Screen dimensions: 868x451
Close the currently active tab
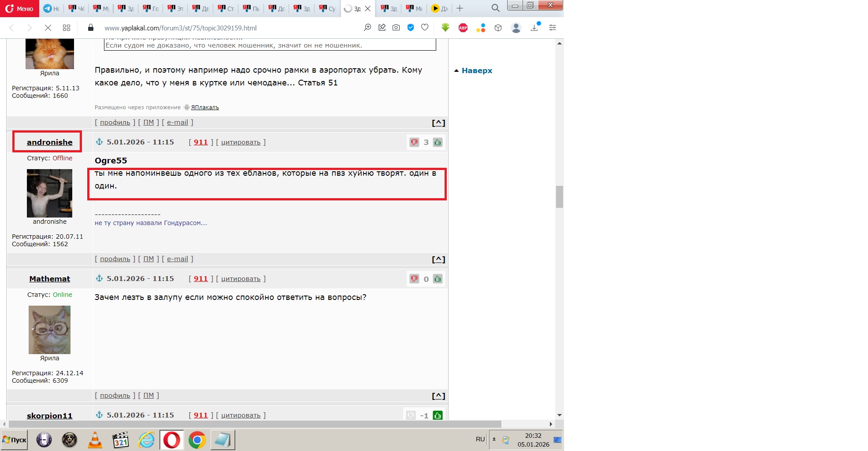click(x=368, y=8)
